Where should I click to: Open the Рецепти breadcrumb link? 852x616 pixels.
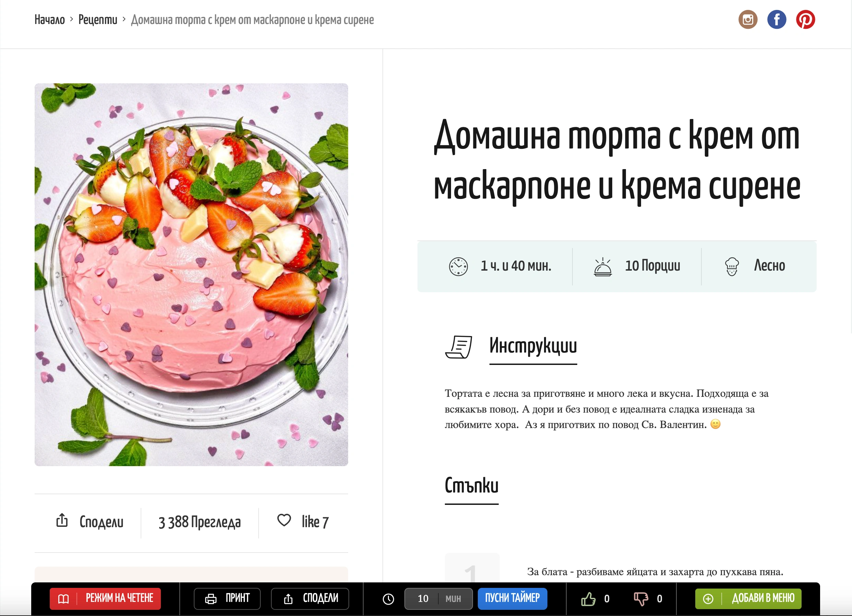[x=98, y=20]
